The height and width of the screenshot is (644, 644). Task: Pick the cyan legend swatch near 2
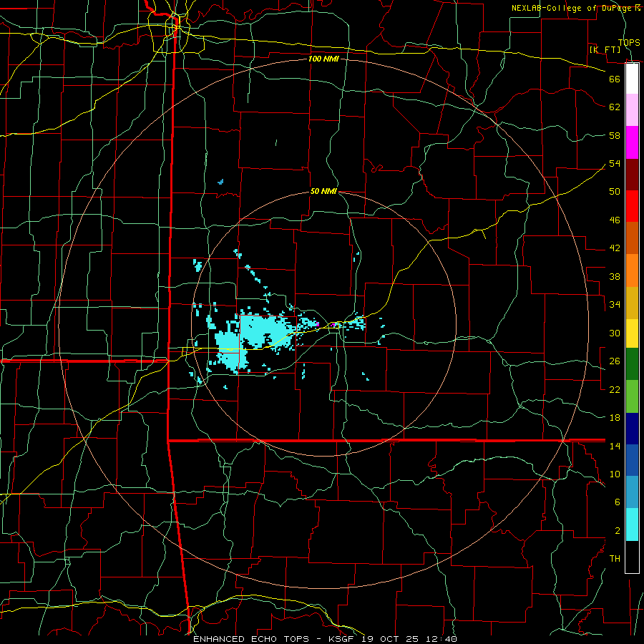point(632,525)
